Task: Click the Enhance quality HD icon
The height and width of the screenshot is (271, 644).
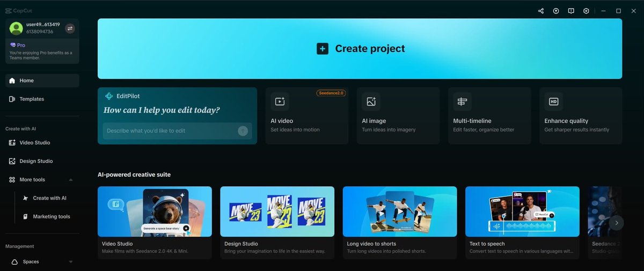Action: pos(553,101)
